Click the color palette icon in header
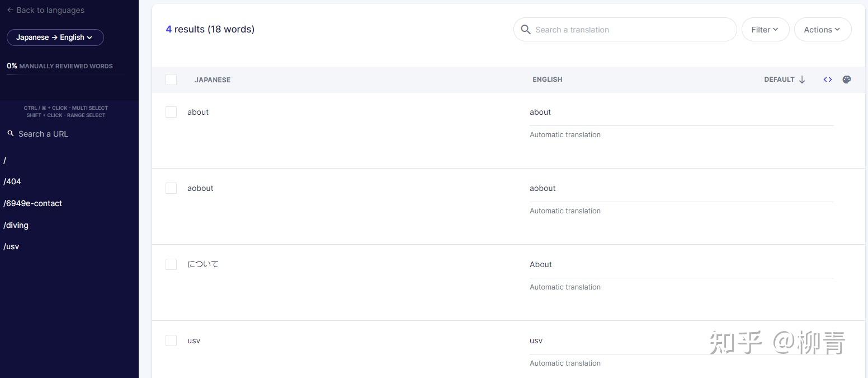 847,80
